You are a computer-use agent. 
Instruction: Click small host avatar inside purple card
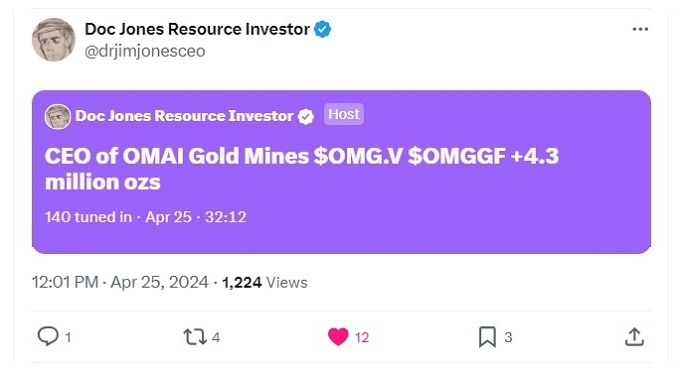(x=57, y=116)
